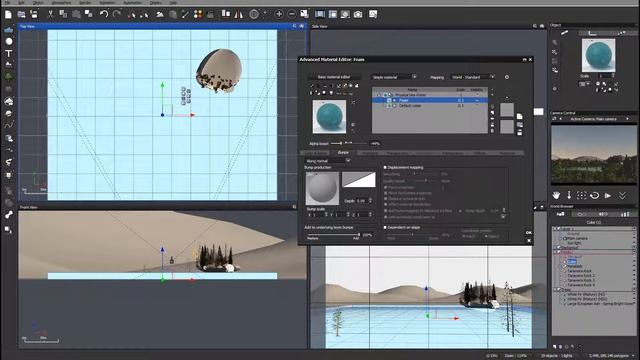Open the materials tab in World Browser
This screenshot has width=640, height=360.
[581, 214]
